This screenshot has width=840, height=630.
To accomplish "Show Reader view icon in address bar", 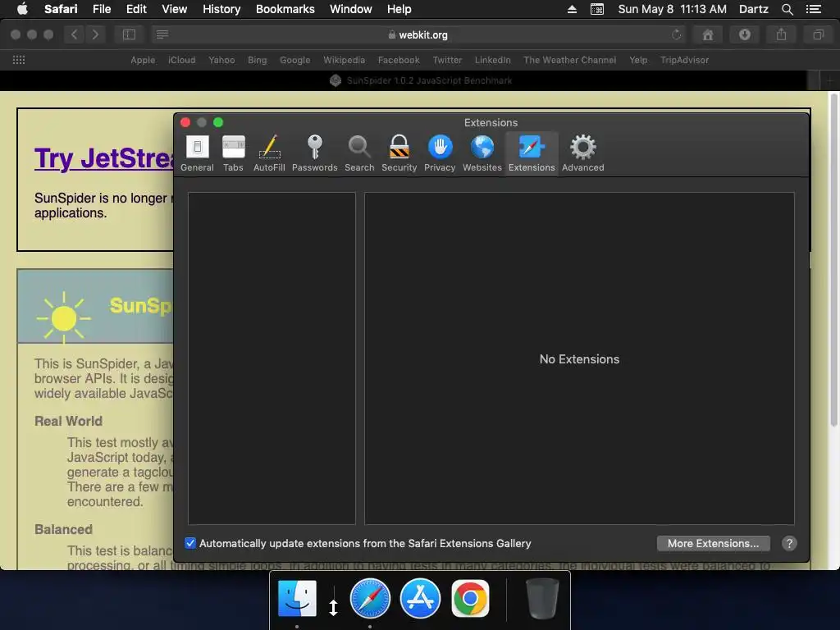I will (162, 34).
